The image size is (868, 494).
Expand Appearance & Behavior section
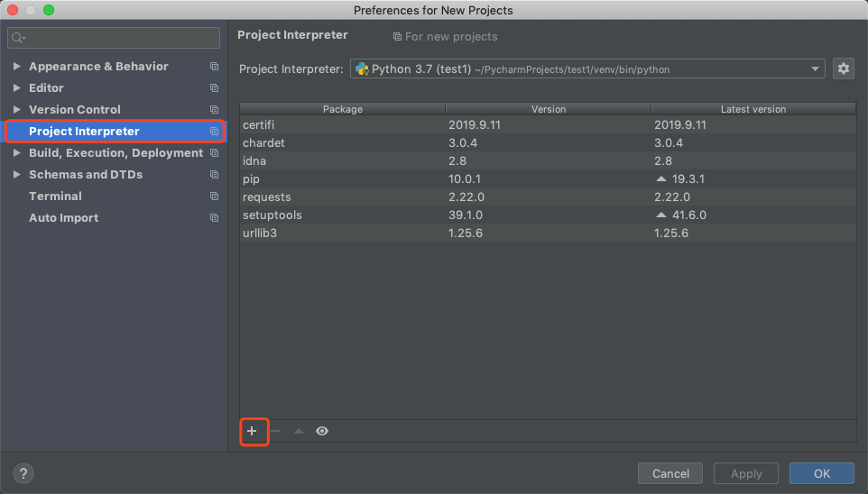[x=16, y=66]
